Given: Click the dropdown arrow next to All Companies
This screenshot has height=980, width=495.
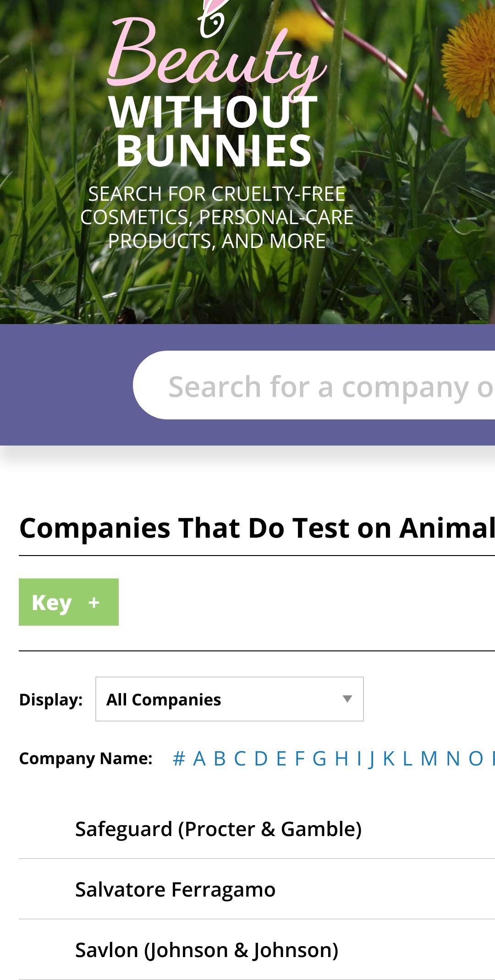Looking at the screenshot, I should click(x=347, y=699).
